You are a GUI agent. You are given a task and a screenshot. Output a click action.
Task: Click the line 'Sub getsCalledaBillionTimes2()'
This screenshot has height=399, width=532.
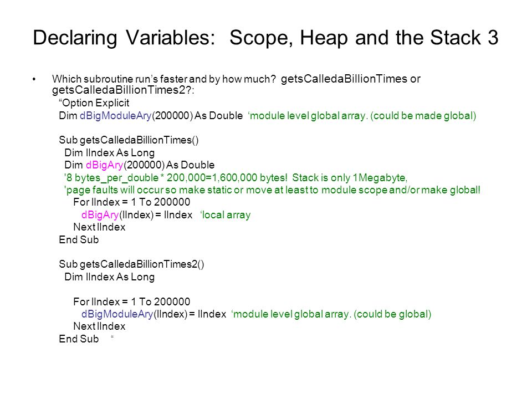(x=131, y=264)
